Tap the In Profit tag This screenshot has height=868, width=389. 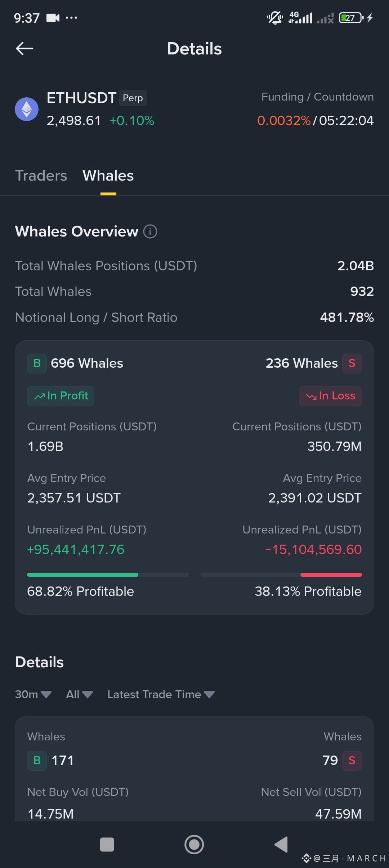(x=61, y=396)
